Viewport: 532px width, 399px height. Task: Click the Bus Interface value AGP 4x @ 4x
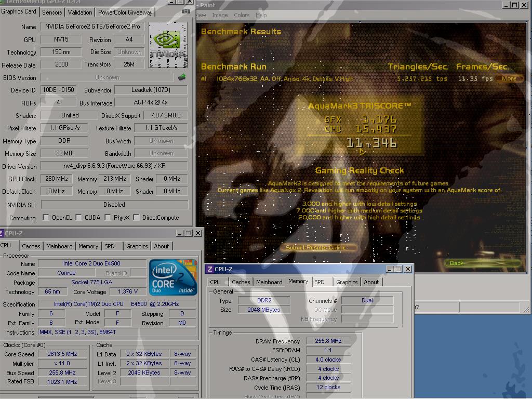pyautogui.click(x=151, y=102)
